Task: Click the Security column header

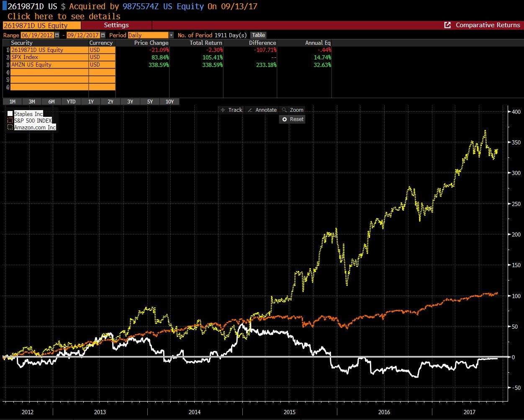Action: 22,43
